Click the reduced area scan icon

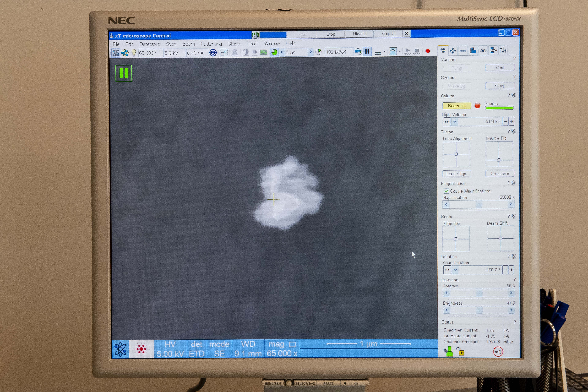pyautogui.click(x=224, y=53)
